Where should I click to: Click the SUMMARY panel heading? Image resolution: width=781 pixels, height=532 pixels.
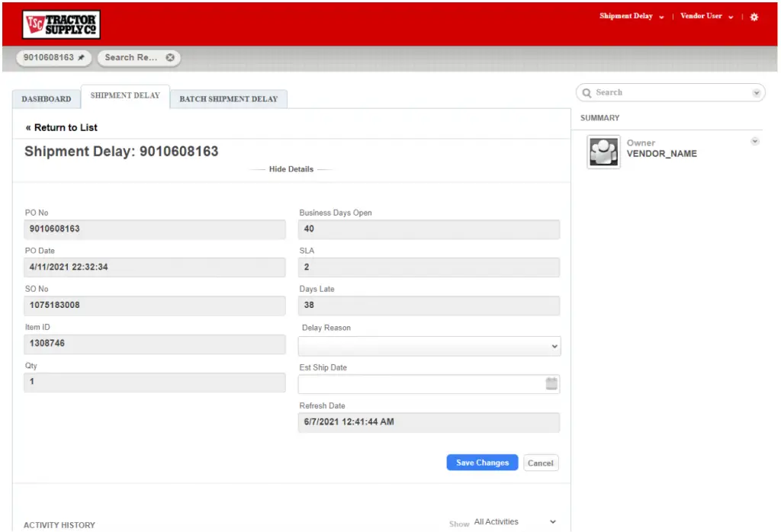pos(599,118)
